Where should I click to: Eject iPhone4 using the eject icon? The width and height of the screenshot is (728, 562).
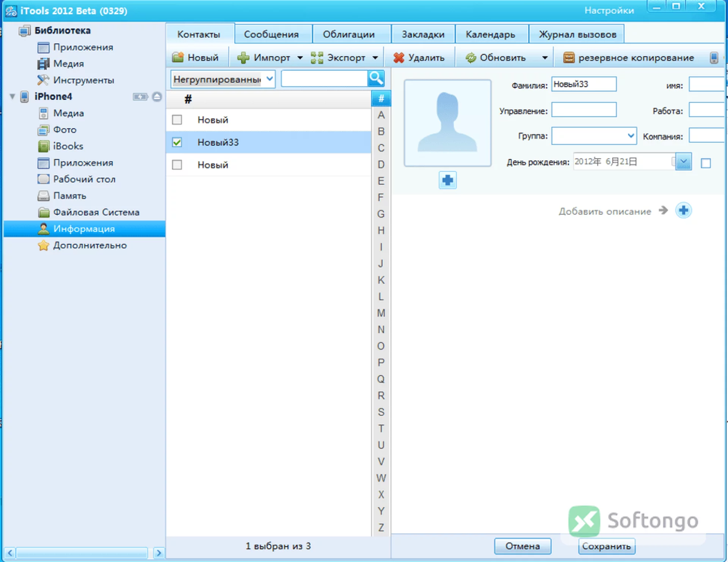click(x=157, y=97)
